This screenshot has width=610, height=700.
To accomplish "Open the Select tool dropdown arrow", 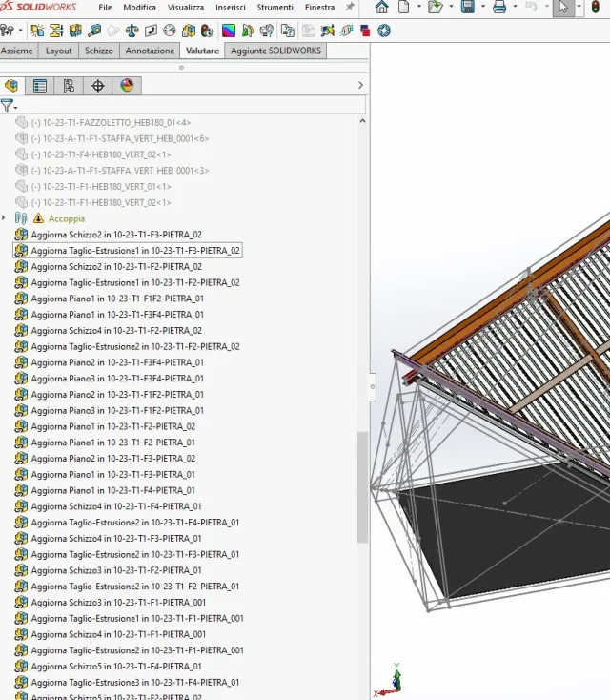I will tap(579, 7).
